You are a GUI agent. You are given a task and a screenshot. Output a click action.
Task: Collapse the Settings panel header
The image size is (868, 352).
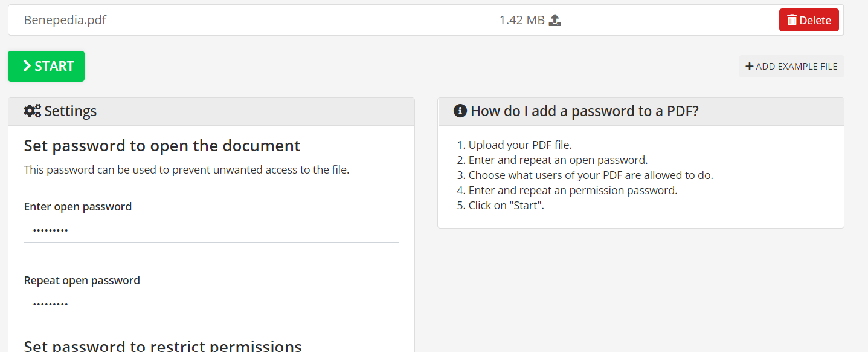[211, 111]
